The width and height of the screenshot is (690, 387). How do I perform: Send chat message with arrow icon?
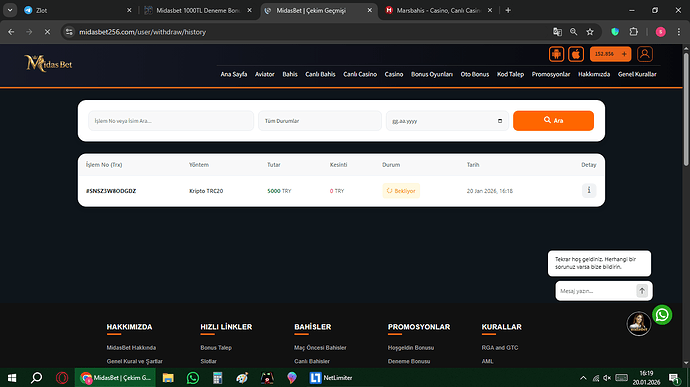point(642,291)
